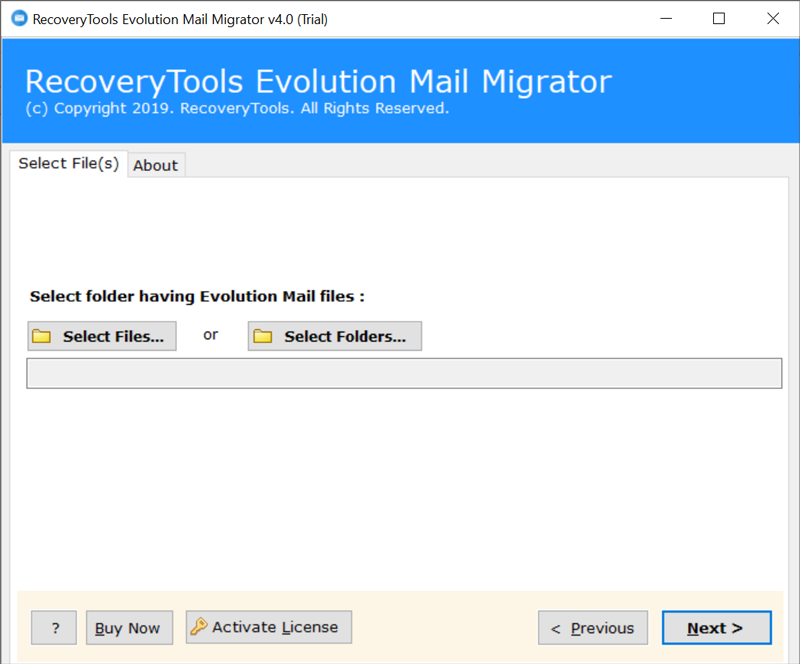Click the RecoveryTools app icon in title bar
800x664 pixels.
coord(19,19)
